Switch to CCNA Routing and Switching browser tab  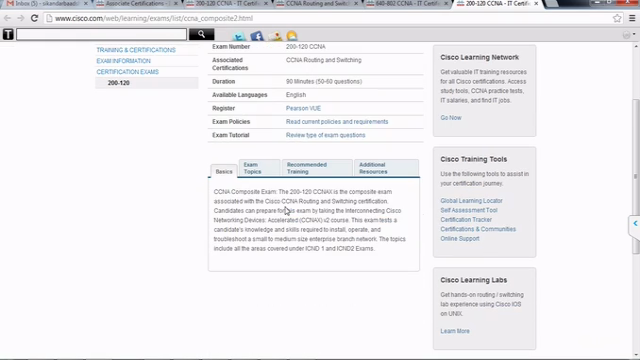pos(316,3)
